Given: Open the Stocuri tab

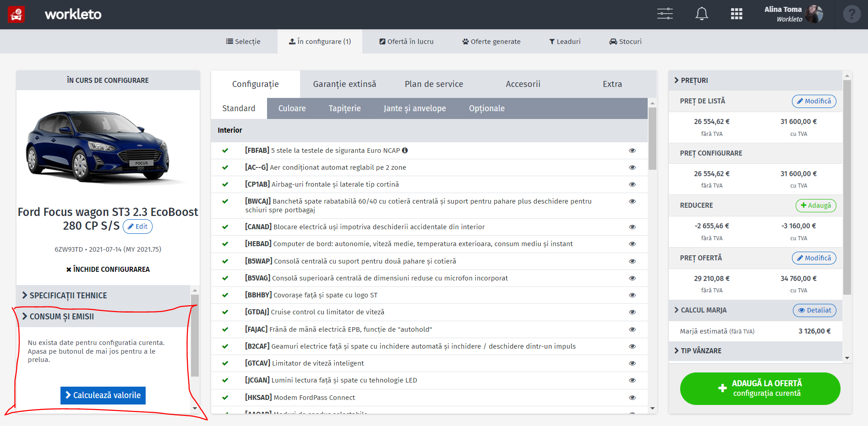Looking at the screenshot, I should (625, 42).
